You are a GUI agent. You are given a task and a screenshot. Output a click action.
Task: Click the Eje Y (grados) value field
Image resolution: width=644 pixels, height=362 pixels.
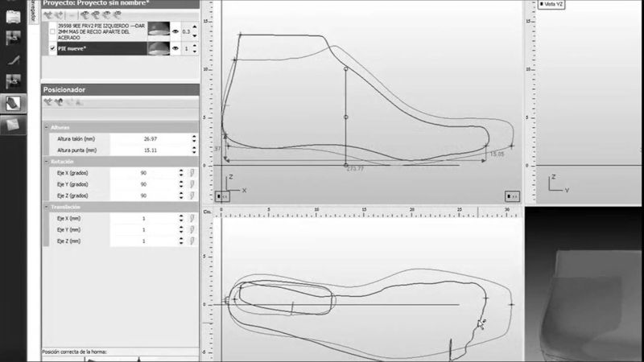click(x=144, y=184)
